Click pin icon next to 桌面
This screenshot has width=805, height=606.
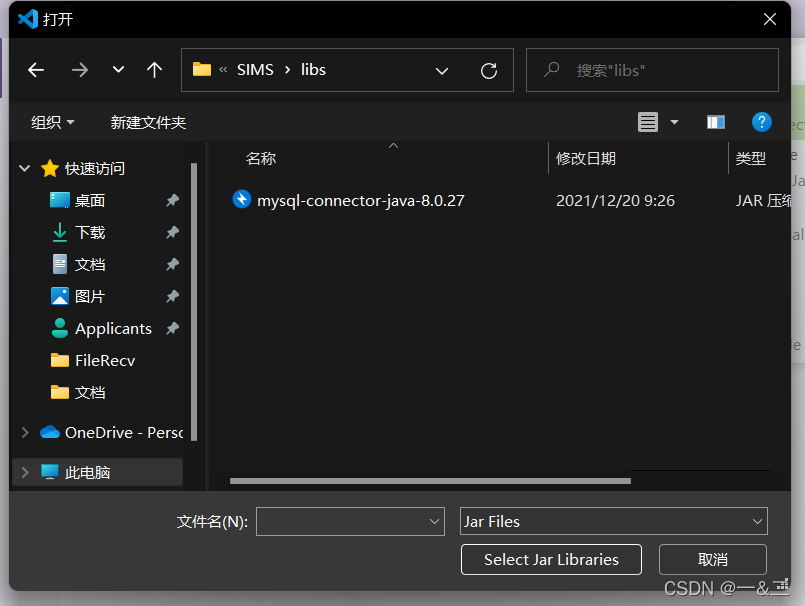(x=172, y=200)
